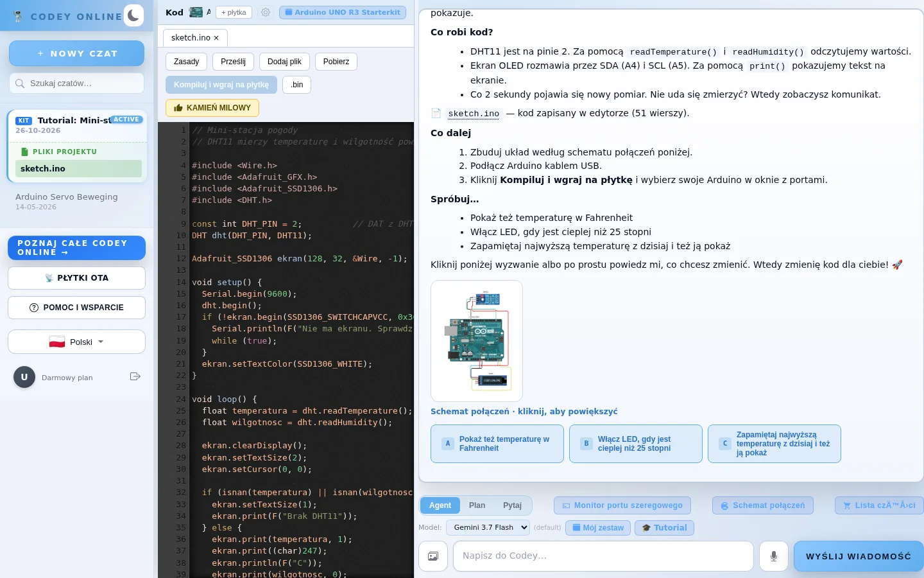Open the Monitor portu szeregowego
The width and height of the screenshot is (924, 578).
tap(622, 505)
